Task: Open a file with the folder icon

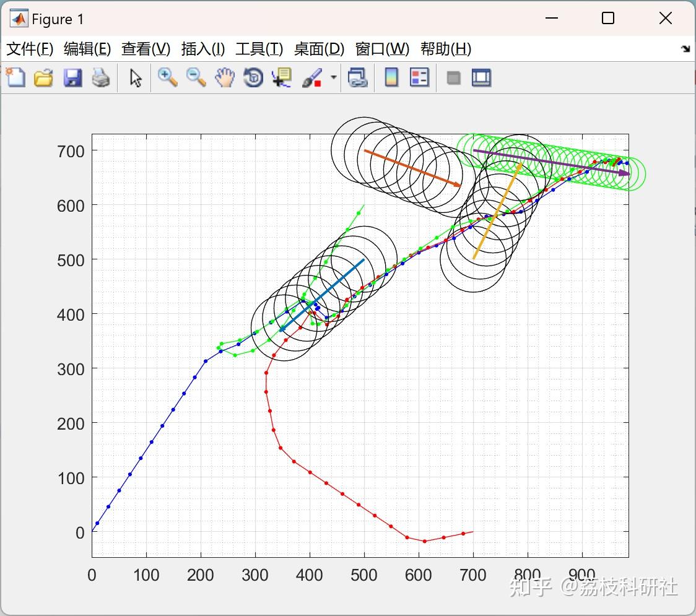Action: pos(43,78)
